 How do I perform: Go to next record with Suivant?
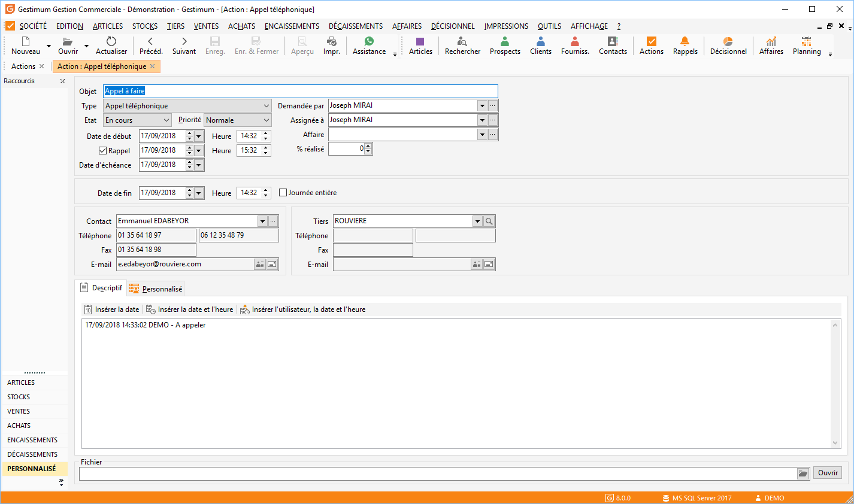tap(184, 45)
